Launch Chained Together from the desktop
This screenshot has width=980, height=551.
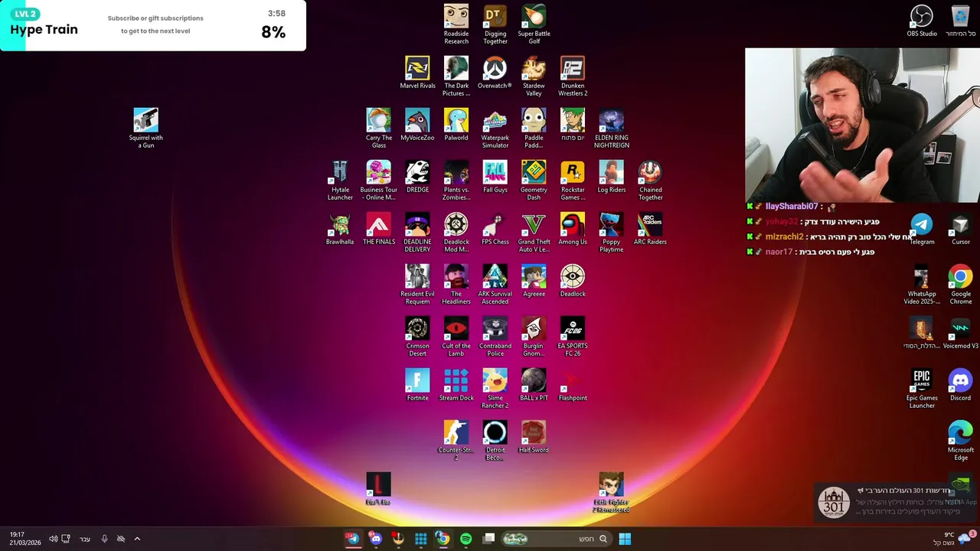650,180
